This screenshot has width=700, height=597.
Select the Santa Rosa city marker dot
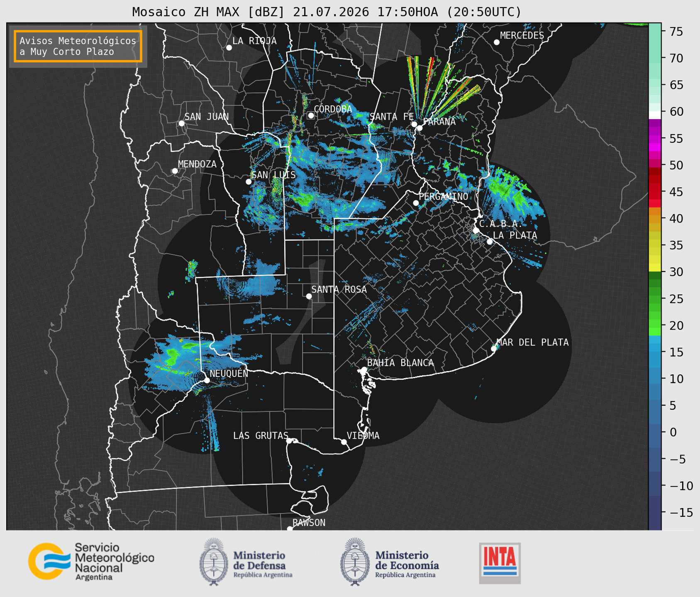(309, 296)
